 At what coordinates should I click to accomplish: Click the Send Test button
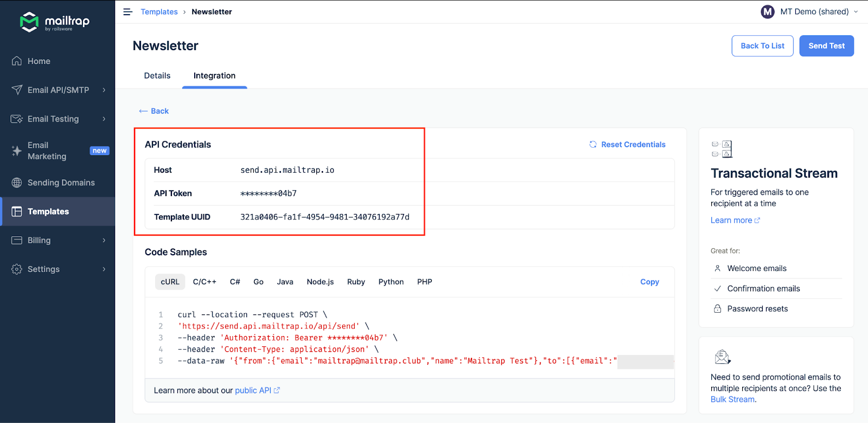(826, 46)
